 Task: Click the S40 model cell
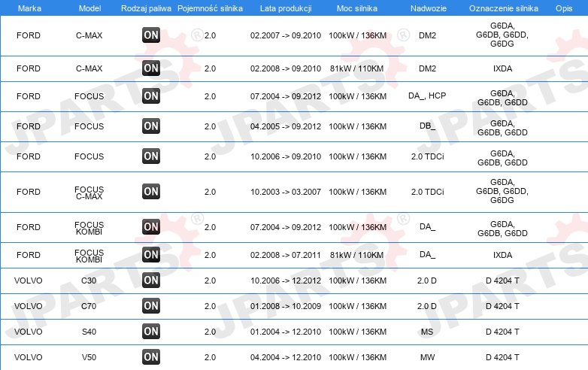pyautogui.click(x=89, y=332)
